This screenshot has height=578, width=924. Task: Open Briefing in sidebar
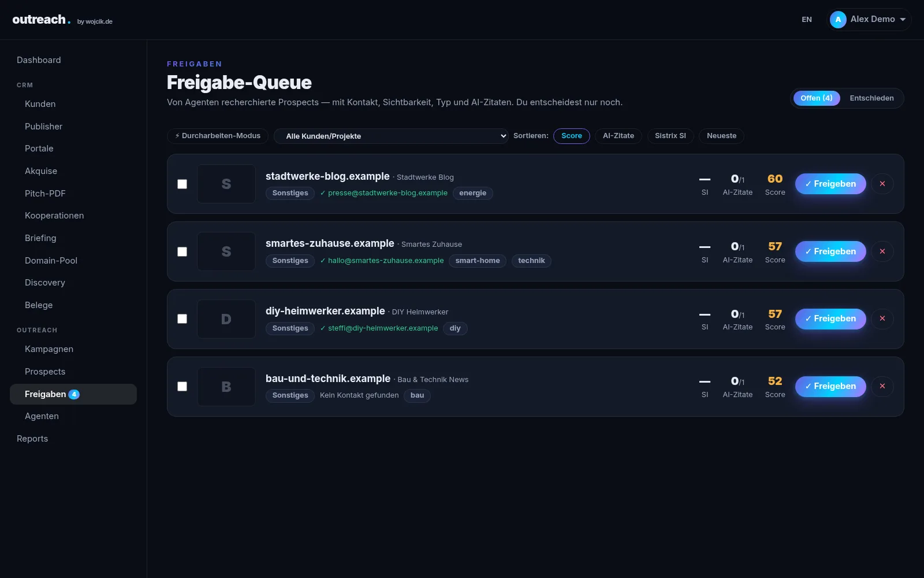click(x=73, y=238)
